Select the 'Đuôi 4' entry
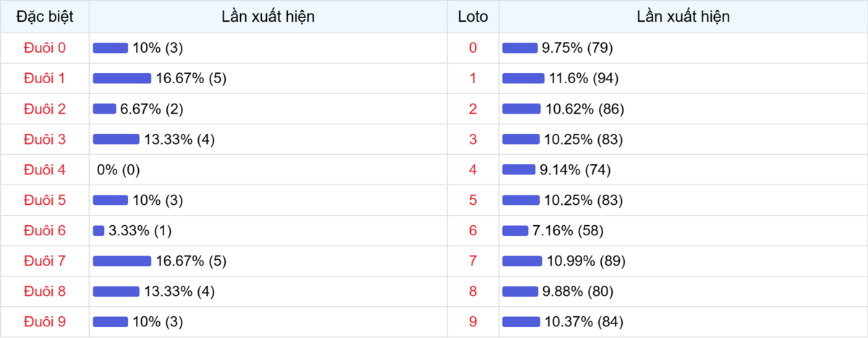This screenshot has width=868, height=338. [45, 170]
